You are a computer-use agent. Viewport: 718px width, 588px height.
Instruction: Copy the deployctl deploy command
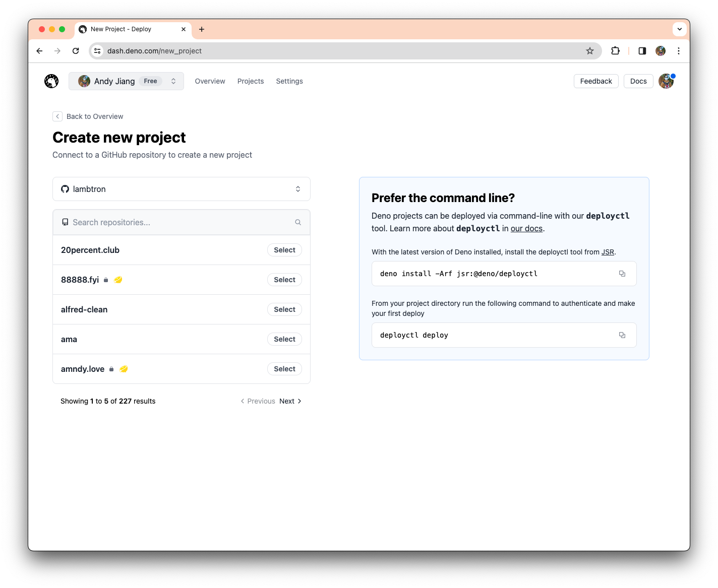[x=622, y=335]
